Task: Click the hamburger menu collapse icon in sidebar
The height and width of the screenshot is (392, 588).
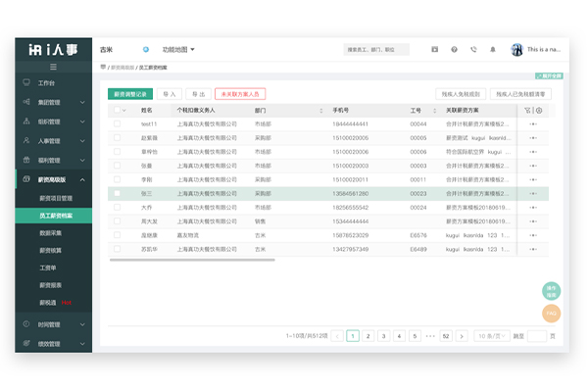Action: click(54, 67)
